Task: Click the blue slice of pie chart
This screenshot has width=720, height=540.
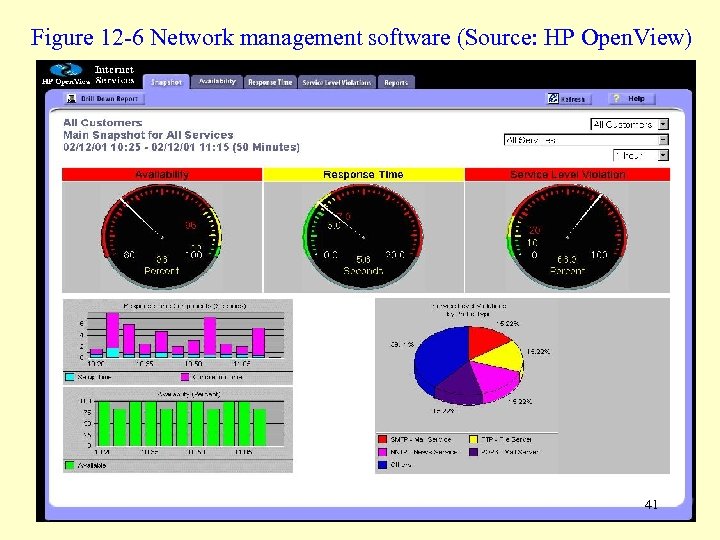Action: coord(439,356)
